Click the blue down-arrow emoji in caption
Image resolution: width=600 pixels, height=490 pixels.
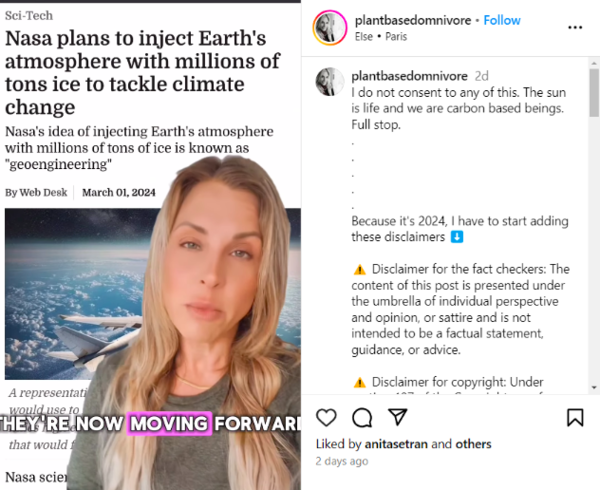457,237
